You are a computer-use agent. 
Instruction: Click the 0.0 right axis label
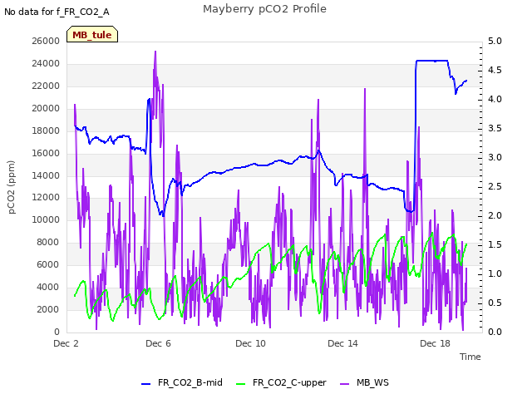pos(495,332)
